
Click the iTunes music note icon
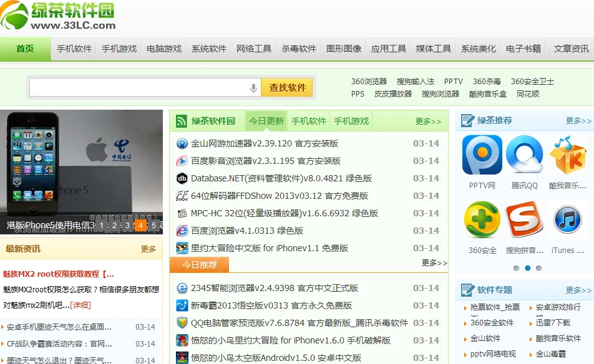coord(568,220)
